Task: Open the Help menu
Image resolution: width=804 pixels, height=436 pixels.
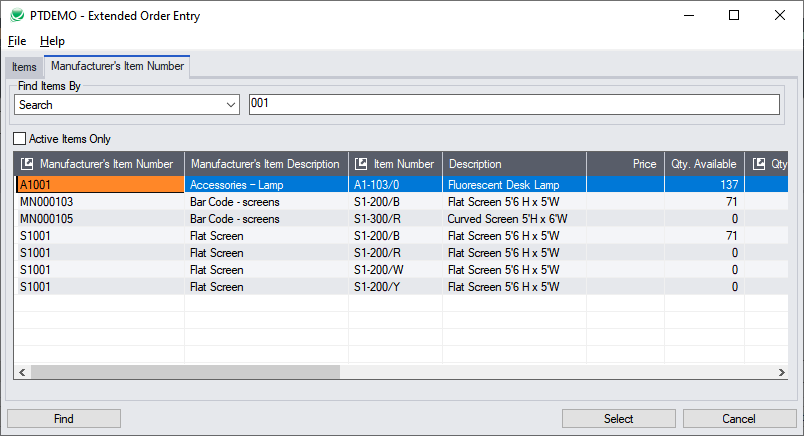Action: pos(52,41)
